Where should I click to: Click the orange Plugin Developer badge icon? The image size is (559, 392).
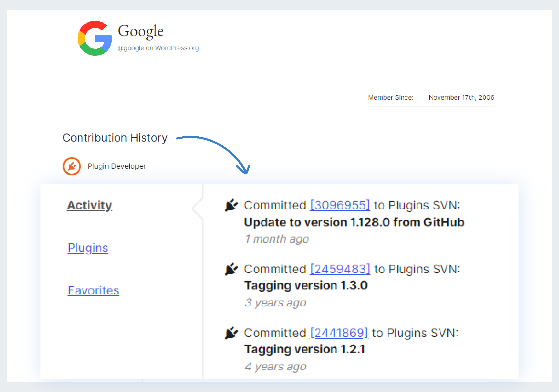pos(72,166)
